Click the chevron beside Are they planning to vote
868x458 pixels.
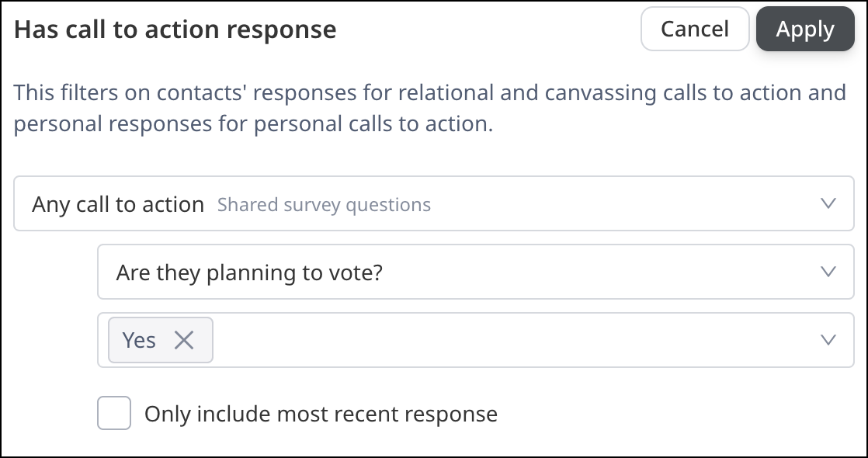click(x=828, y=272)
